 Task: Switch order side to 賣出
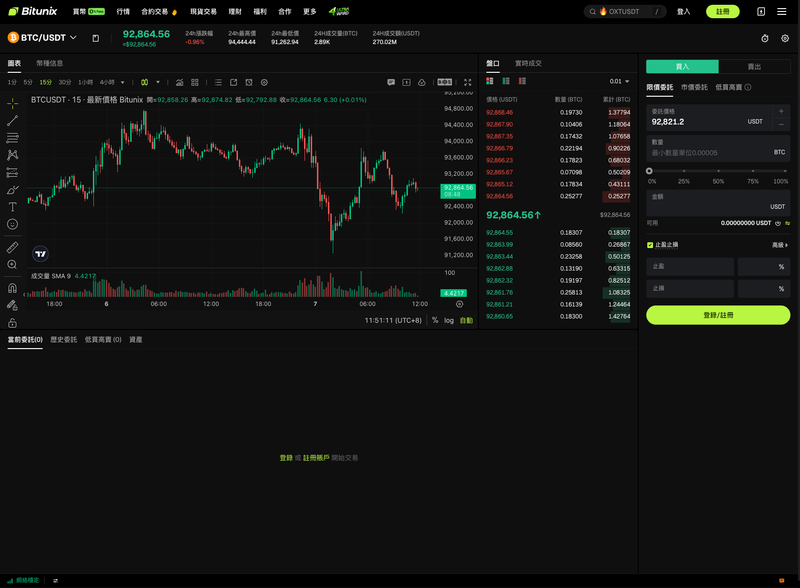[x=754, y=66]
